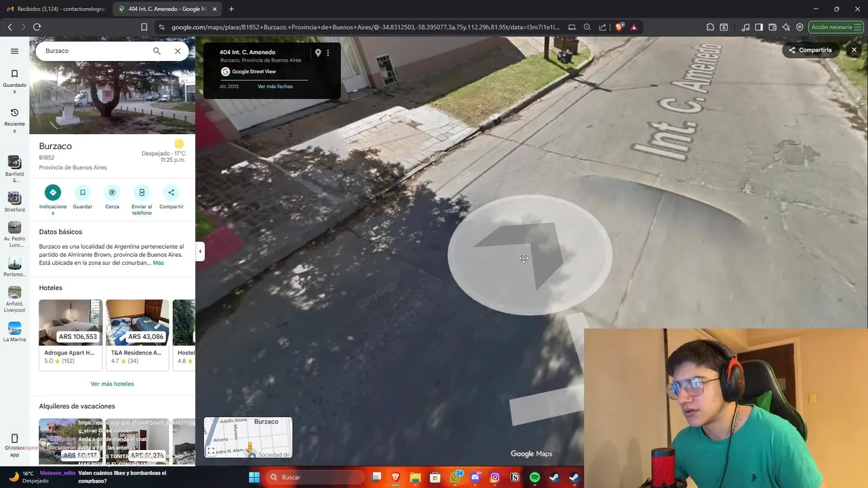Switch to the Gmail Recibidos tab
868x488 pixels.
(x=56, y=9)
